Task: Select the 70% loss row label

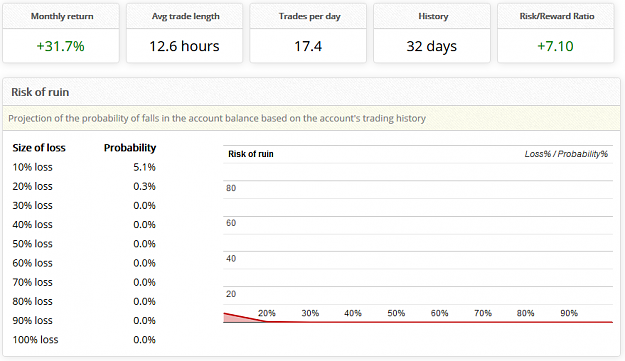Action: point(33,282)
